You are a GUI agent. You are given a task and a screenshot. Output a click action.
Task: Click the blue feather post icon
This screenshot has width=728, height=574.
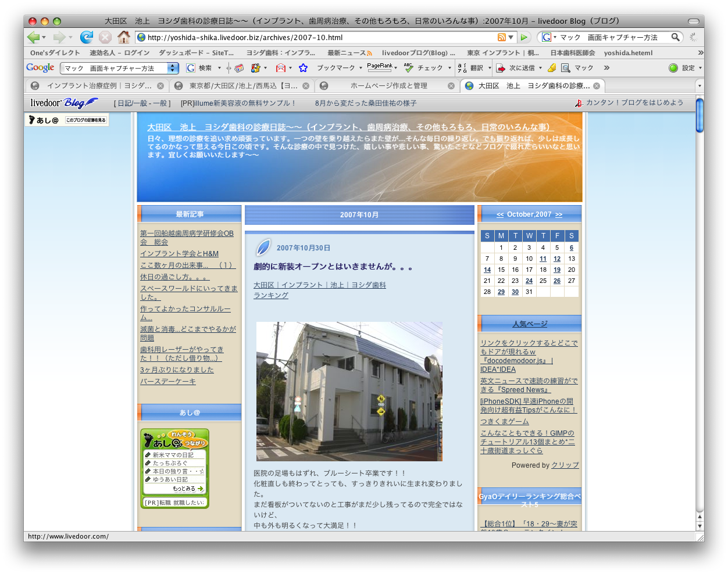coord(263,247)
